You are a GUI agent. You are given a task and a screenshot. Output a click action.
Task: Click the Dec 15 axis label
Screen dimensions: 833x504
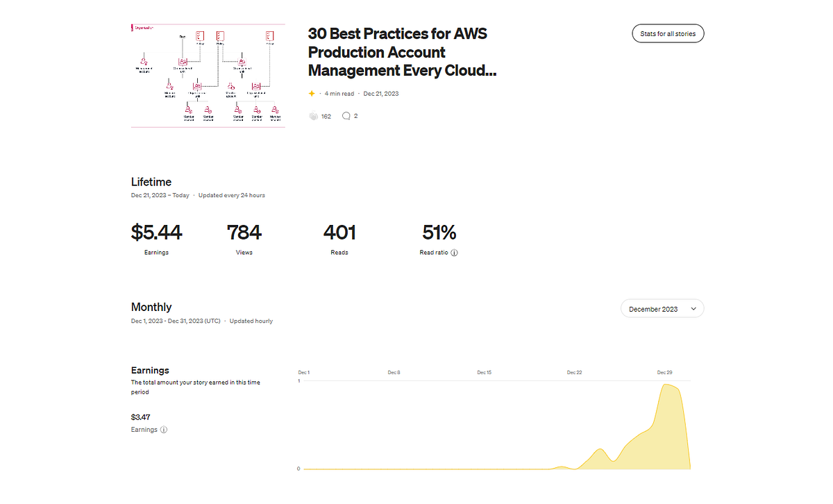coord(484,373)
